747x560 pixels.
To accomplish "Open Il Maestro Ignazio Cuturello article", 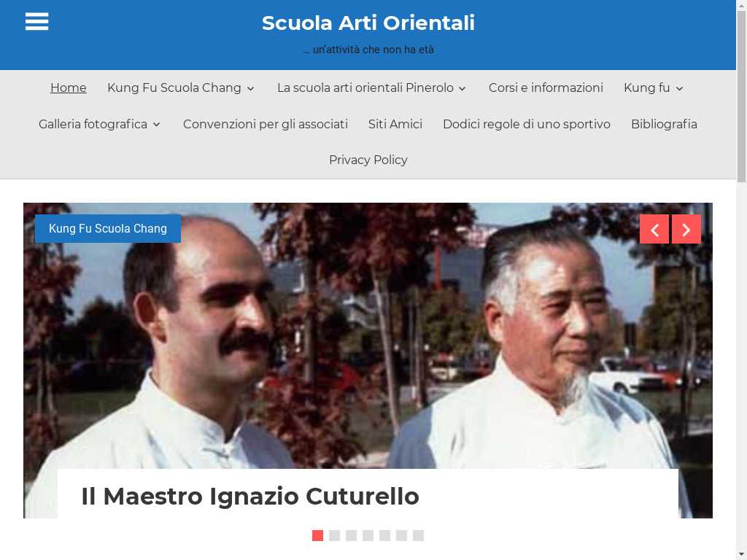I will tap(250, 496).
